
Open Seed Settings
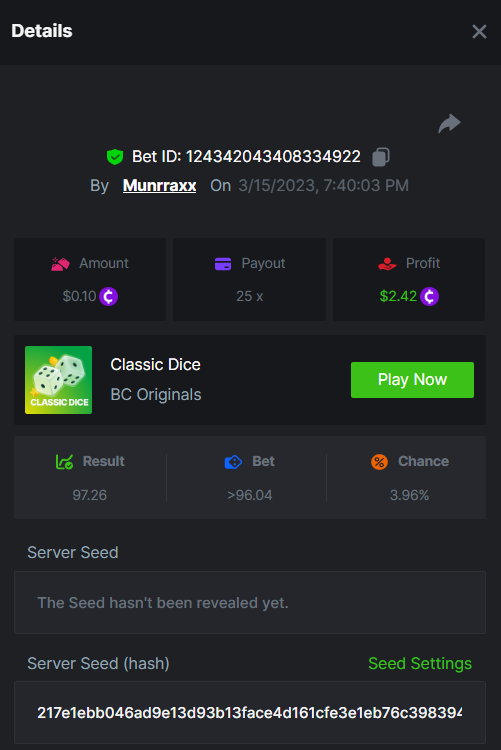click(x=420, y=663)
